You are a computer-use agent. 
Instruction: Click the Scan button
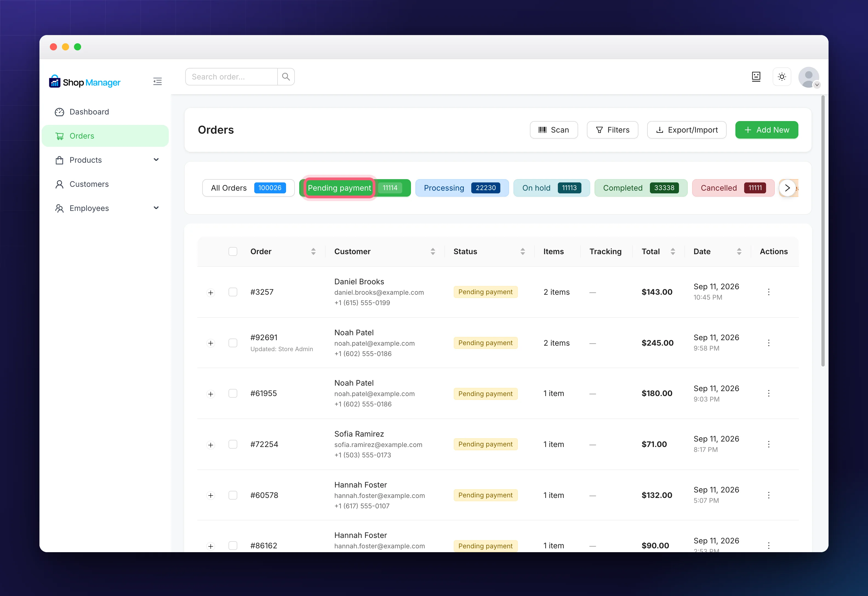click(x=553, y=130)
